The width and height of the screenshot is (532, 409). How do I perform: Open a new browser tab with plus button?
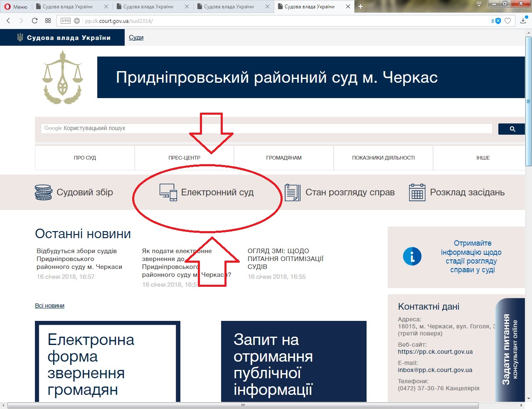[x=360, y=7]
